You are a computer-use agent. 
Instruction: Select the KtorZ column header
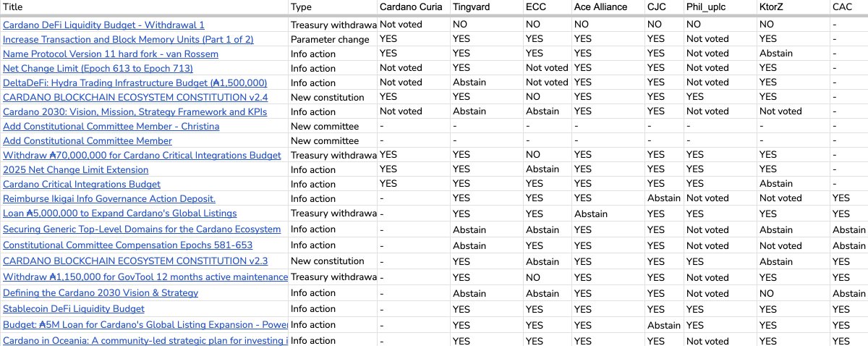[x=773, y=7]
